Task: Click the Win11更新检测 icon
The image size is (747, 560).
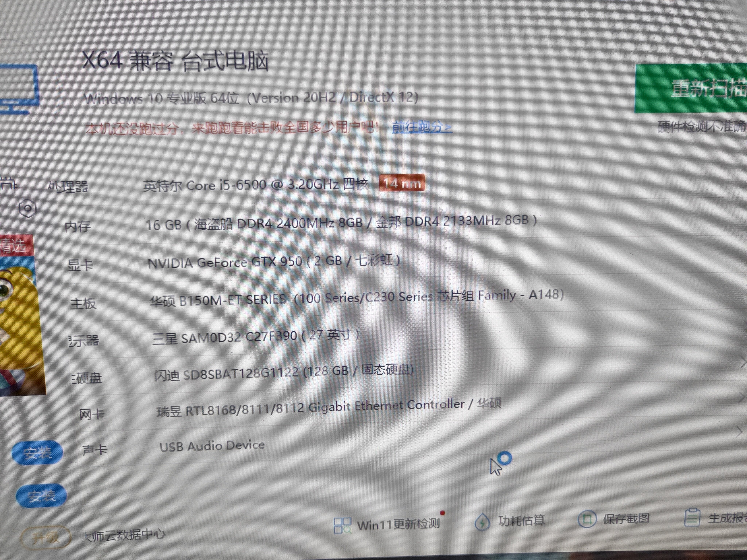Action: click(x=342, y=526)
